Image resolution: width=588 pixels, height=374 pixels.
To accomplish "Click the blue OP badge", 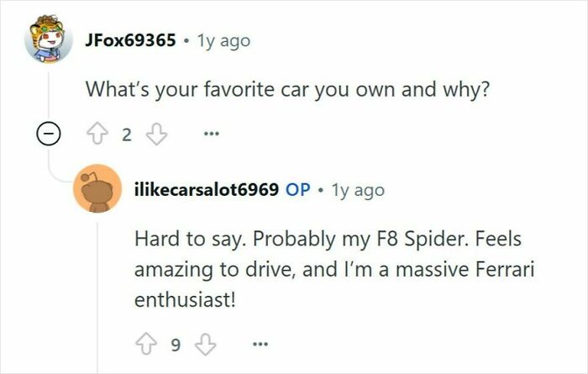I will [297, 190].
